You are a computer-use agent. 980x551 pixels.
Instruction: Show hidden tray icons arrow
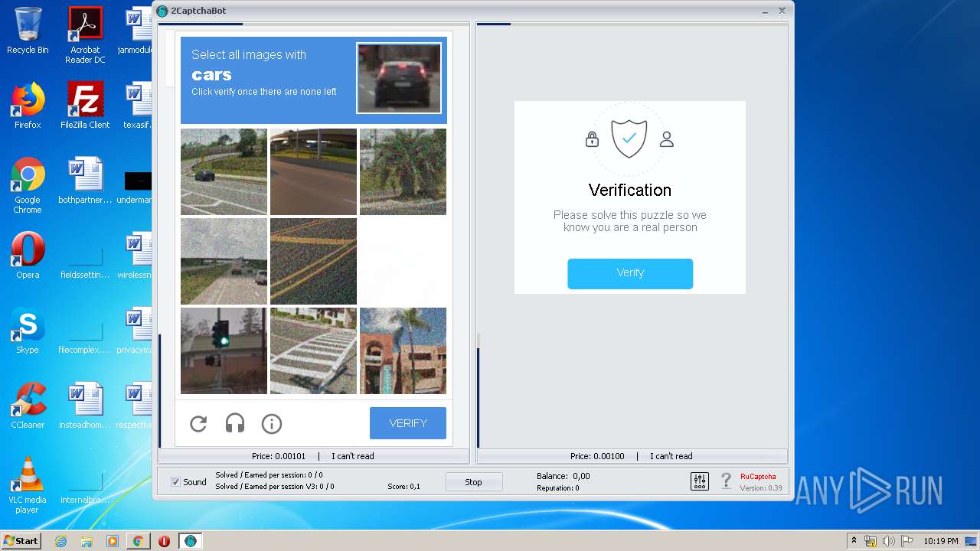[x=854, y=541]
